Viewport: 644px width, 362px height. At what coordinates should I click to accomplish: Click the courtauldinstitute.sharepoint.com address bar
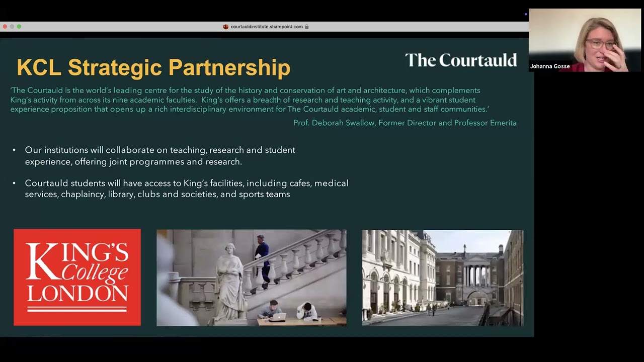[266, 27]
